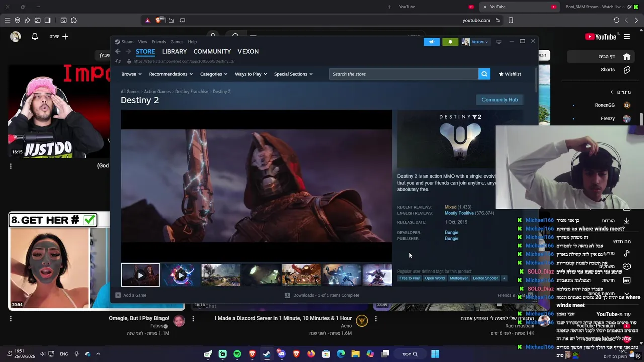Open Firefox from the taskbar
The width and height of the screenshot is (644, 362).
pos(311,354)
